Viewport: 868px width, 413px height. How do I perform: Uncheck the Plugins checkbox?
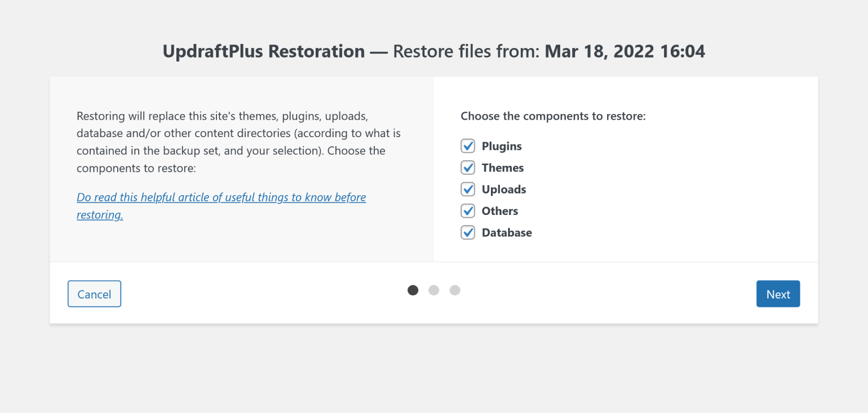(x=468, y=146)
